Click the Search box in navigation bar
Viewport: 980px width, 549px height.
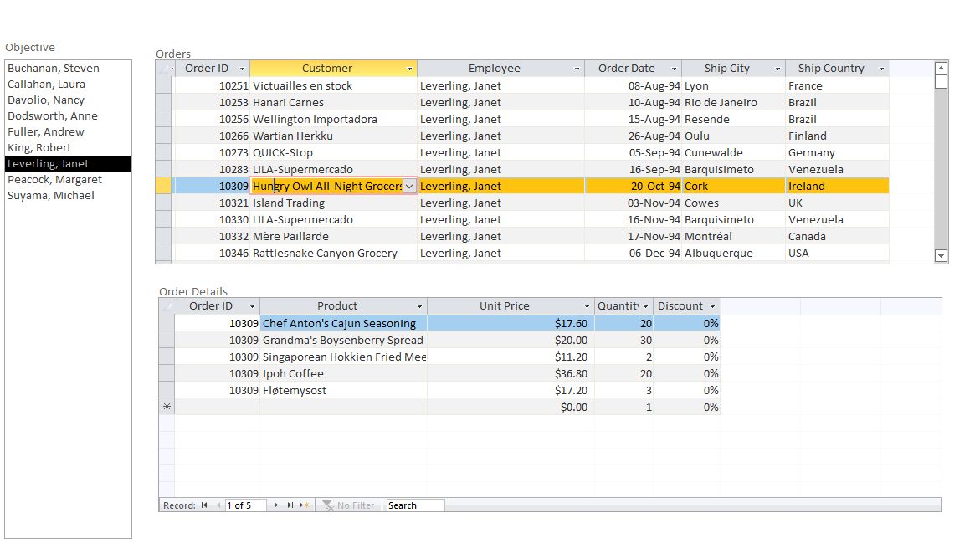414,505
